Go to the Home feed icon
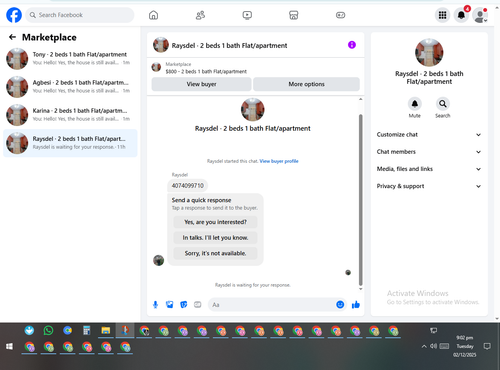The image size is (500, 370). (x=153, y=15)
